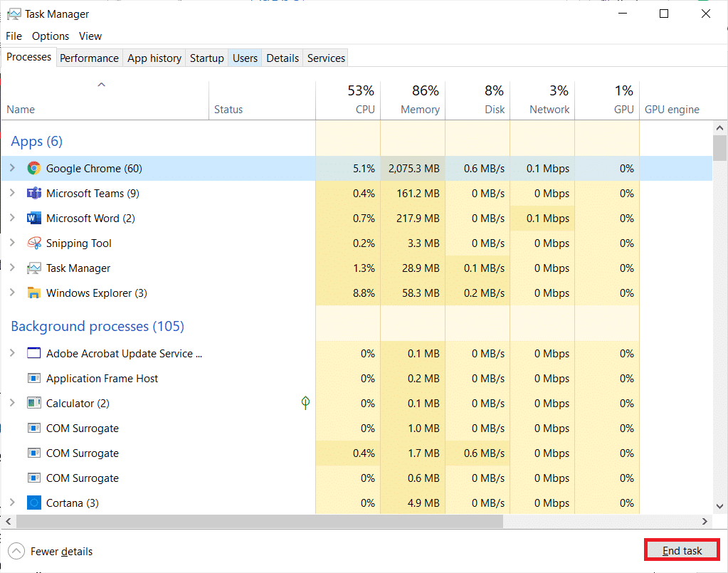Screen dimensions: 728x573
Task: Switch to the Users tab
Action: [245, 58]
